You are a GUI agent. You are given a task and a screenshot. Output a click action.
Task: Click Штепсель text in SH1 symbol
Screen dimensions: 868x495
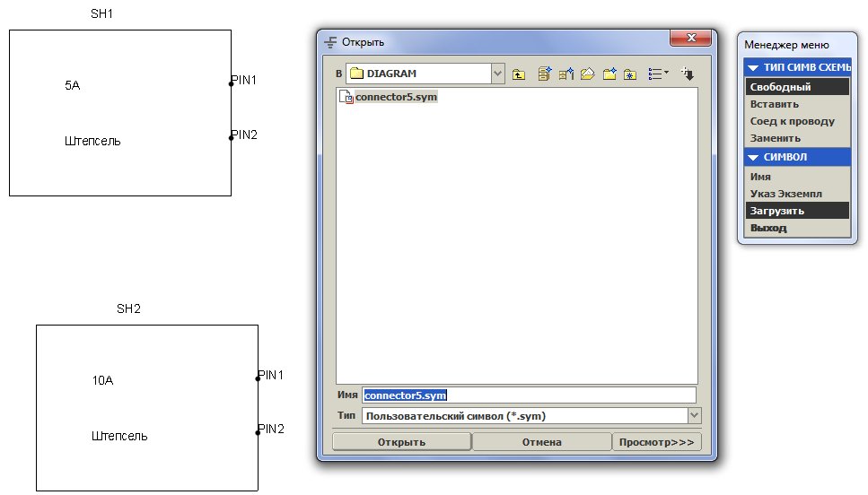click(92, 141)
